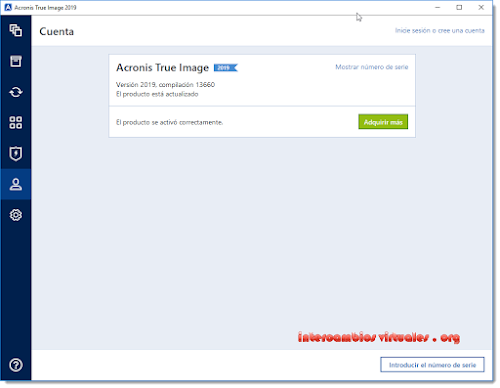
Task: Open the Tools grid in the sidebar
Action: coord(16,122)
